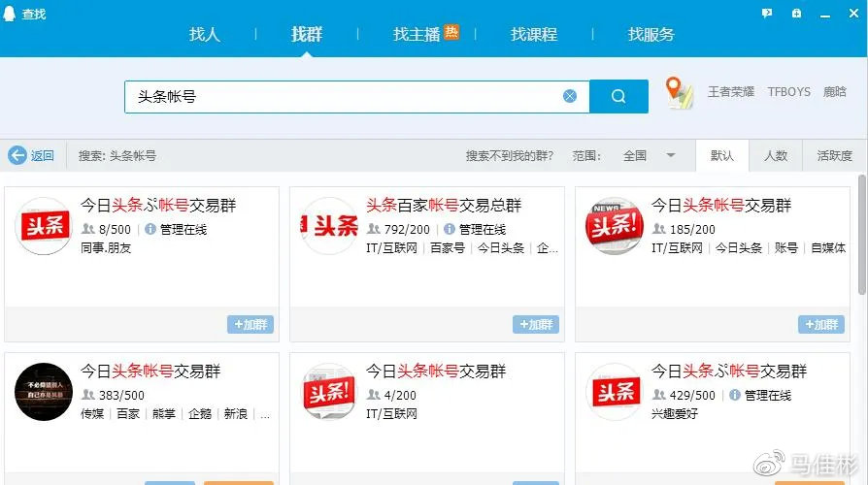Screen dimensions: 868x485
Task: Join the 8/500 group with +加群
Action: point(250,325)
